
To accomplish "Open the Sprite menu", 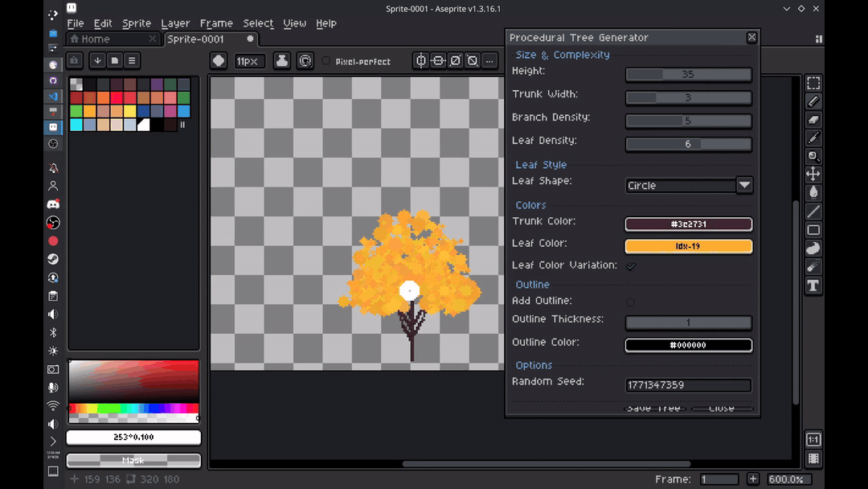I will pos(137,23).
